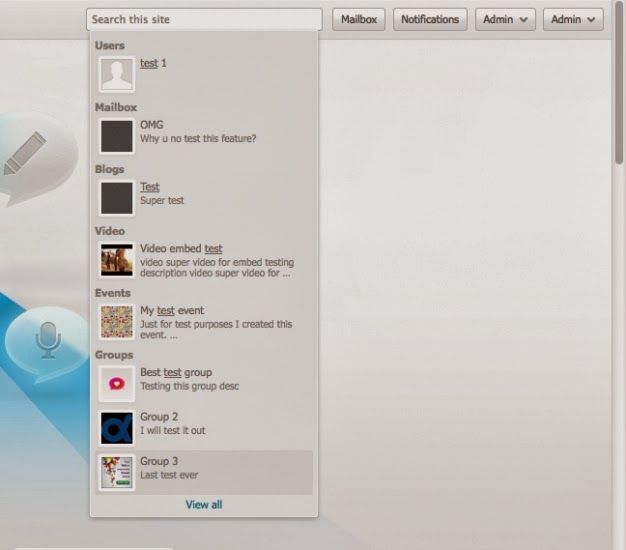
Task: Open the Video embed test thumbnail
Action: click(x=117, y=260)
